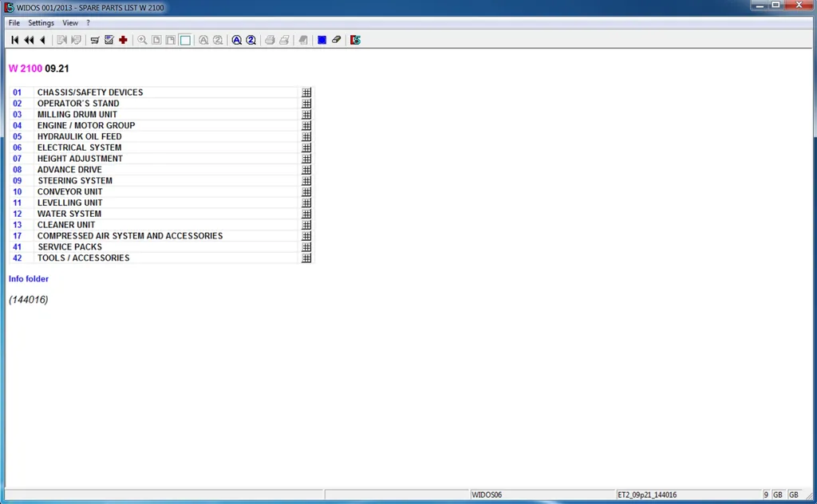Click the second printer icon
Screen dimensions: 817x504
(x=284, y=40)
